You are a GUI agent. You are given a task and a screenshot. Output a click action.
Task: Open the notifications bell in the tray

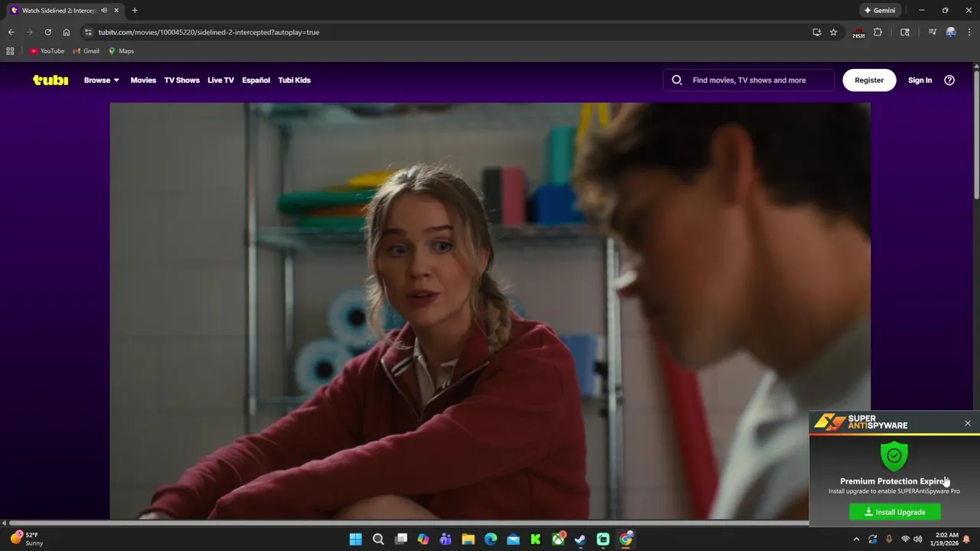(966, 540)
